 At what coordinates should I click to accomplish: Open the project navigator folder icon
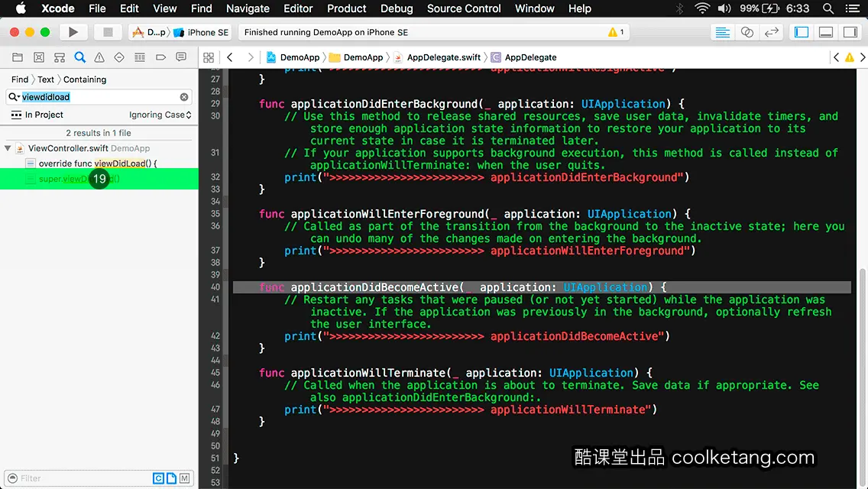tap(18, 57)
